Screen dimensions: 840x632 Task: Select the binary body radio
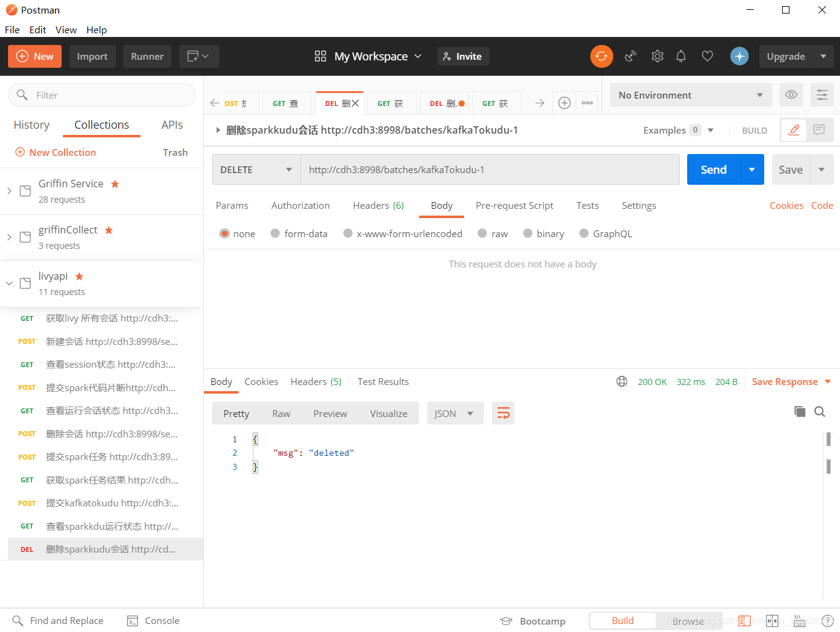point(528,233)
